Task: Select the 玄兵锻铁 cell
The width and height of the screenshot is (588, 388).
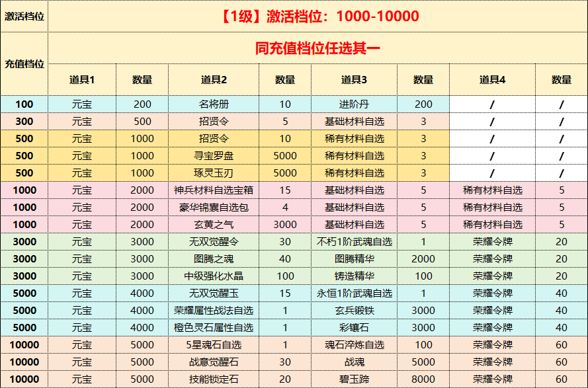Action: 354,311
